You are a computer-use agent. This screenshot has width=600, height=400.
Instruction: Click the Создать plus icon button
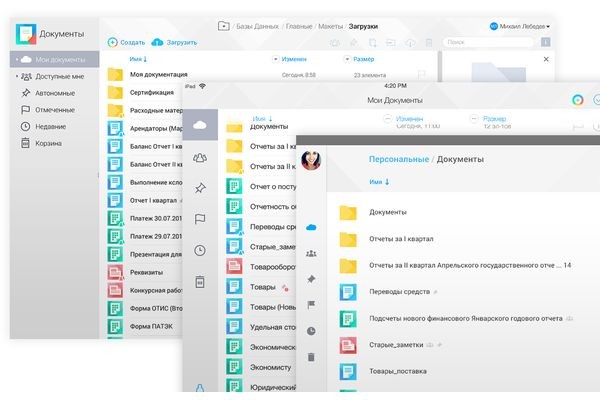coord(112,42)
